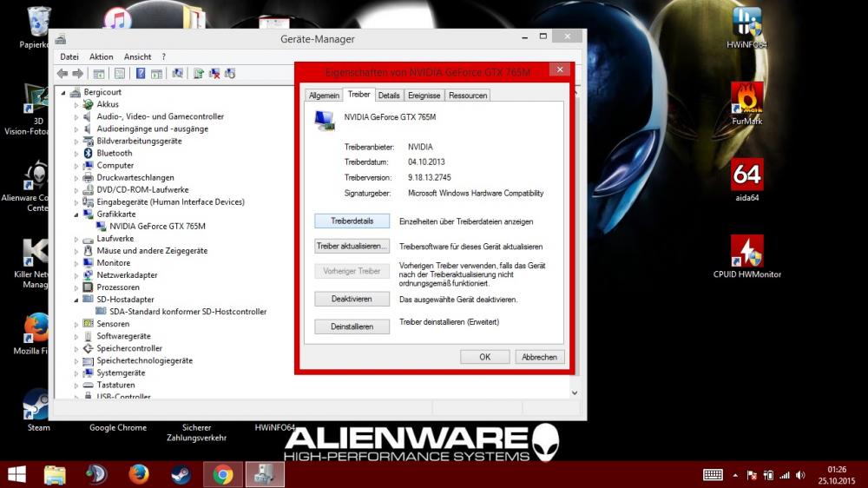Click Abbrechen in the properties dialog
Image resolution: width=868 pixels, height=488 pixels.
coord(540,357)
